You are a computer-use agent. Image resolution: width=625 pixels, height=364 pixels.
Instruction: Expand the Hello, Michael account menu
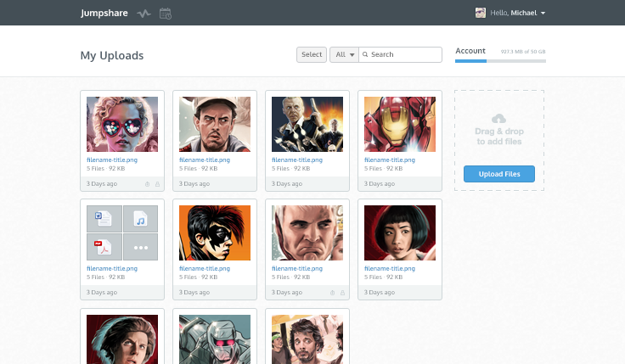[517, 13]
